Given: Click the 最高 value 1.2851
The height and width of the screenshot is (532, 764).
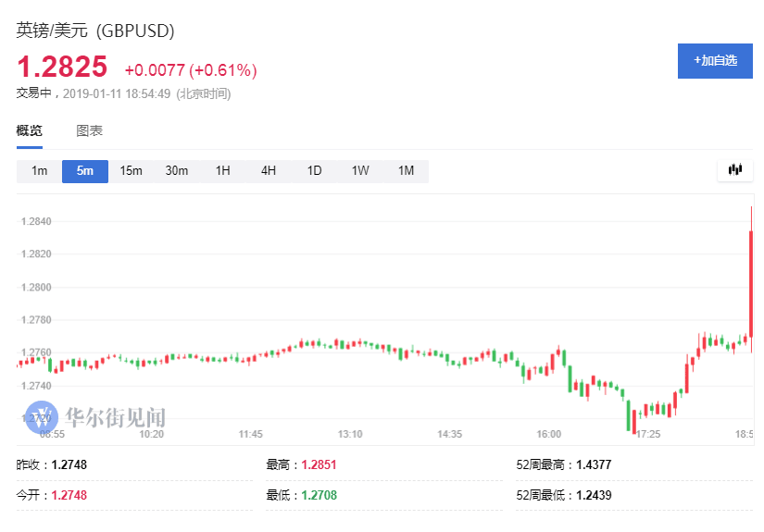Looking at the screenshot, I should [x=319, y=465].
